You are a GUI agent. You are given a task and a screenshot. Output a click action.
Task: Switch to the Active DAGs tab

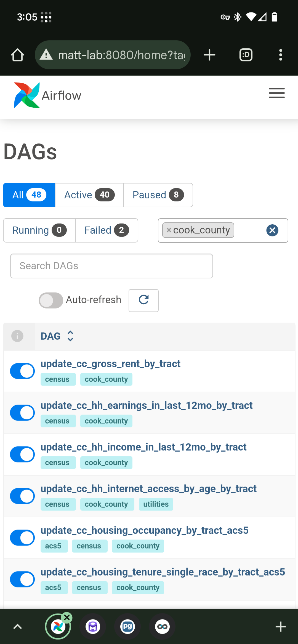(89, 195)
